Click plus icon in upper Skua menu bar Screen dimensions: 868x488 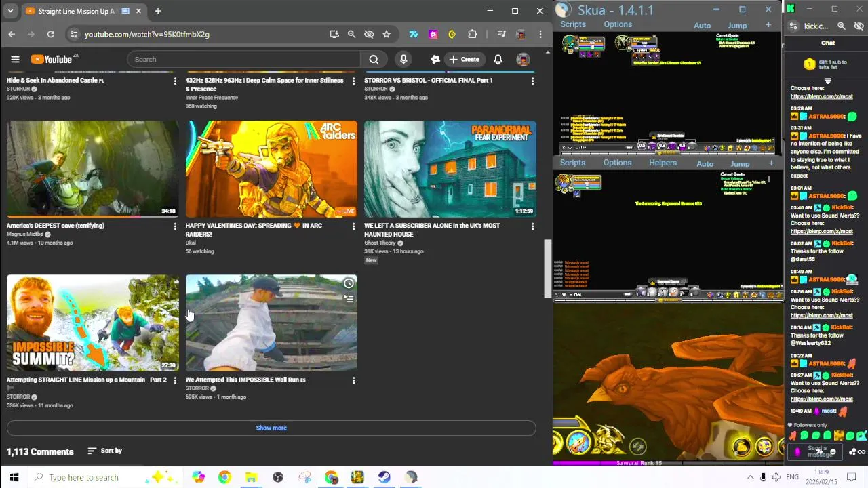768,25
